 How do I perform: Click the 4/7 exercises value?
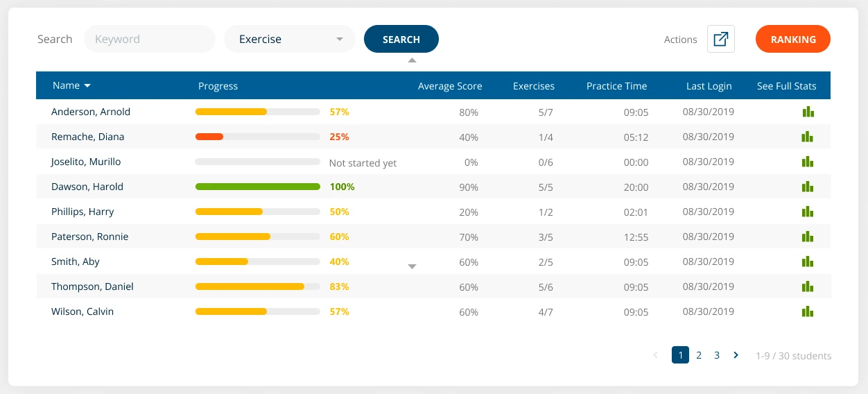(546, 312)
